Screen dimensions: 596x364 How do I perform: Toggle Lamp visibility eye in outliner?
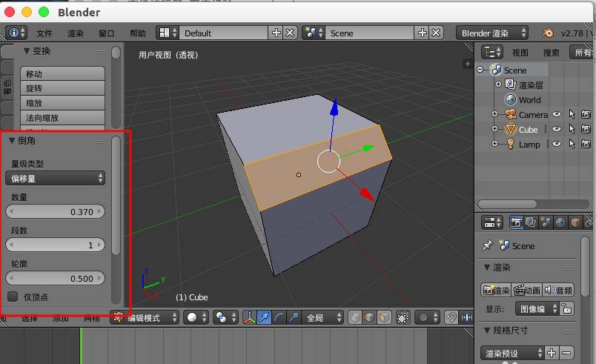pyautogui.click(x=557, y=144)
